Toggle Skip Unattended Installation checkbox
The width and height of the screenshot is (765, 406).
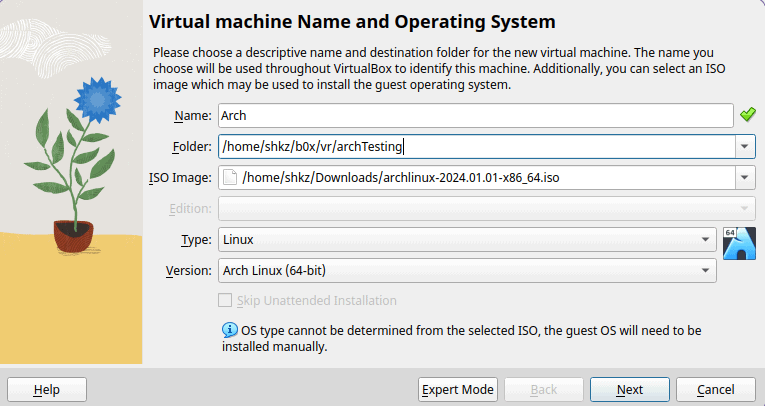pyautogui.click(x=225, y=300)
